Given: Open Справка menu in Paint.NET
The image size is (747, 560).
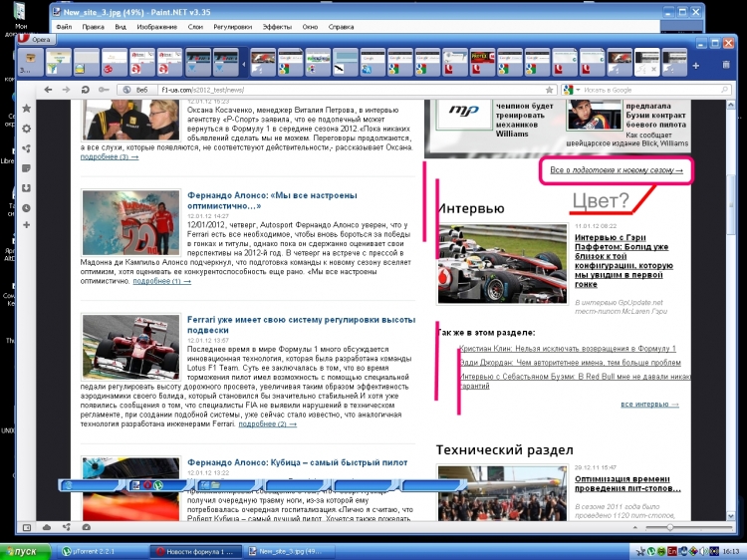Looking at the screenshot, I should pos(341,27).
